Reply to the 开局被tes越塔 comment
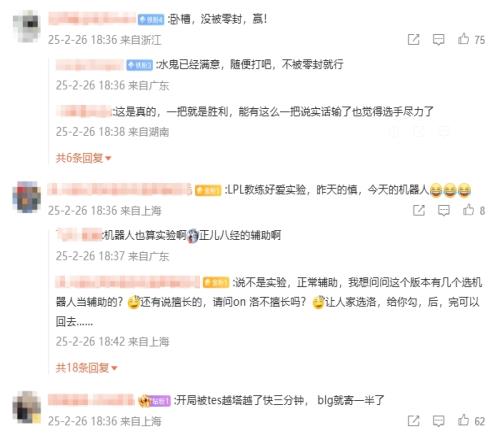Image resolution: width=500 pixels, height=440 pixels. pyautogui.click(x=438, y=421)
